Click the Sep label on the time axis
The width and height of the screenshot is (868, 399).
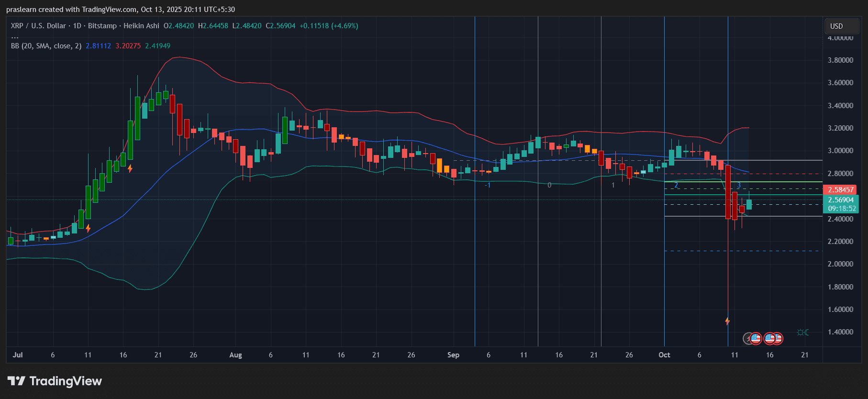453,355
